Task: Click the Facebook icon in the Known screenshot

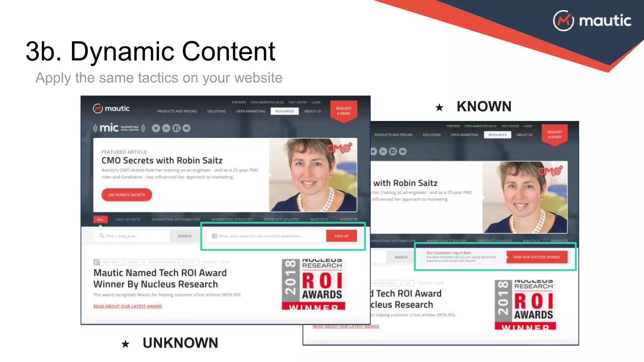Action: point(393,151)
